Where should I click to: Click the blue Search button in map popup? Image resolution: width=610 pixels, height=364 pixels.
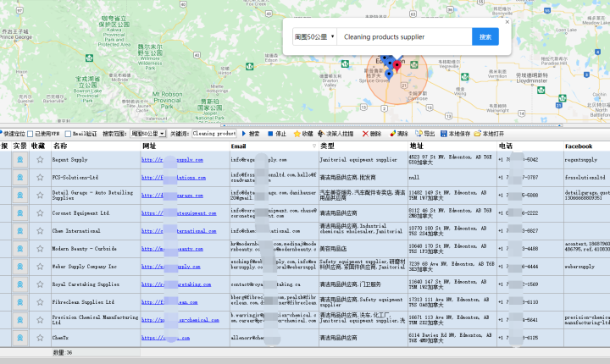tap(485, 37)
